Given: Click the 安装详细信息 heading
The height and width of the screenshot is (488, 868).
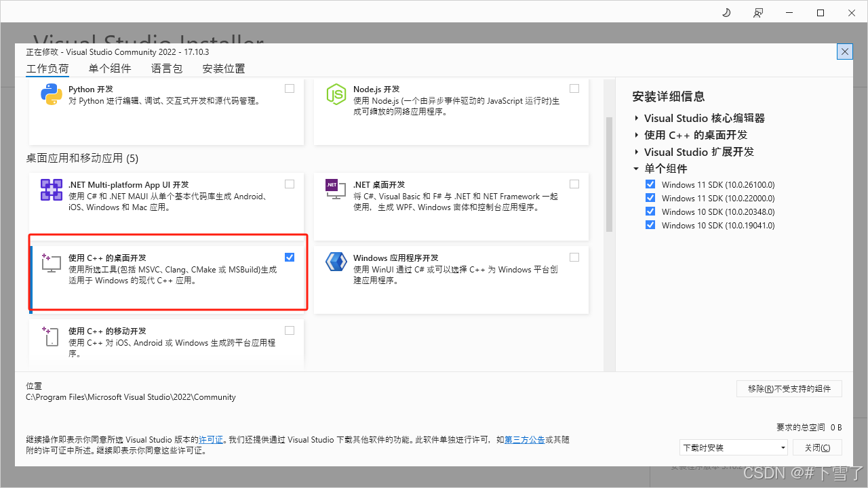Looking at the screenshot, I should point(669,96).
